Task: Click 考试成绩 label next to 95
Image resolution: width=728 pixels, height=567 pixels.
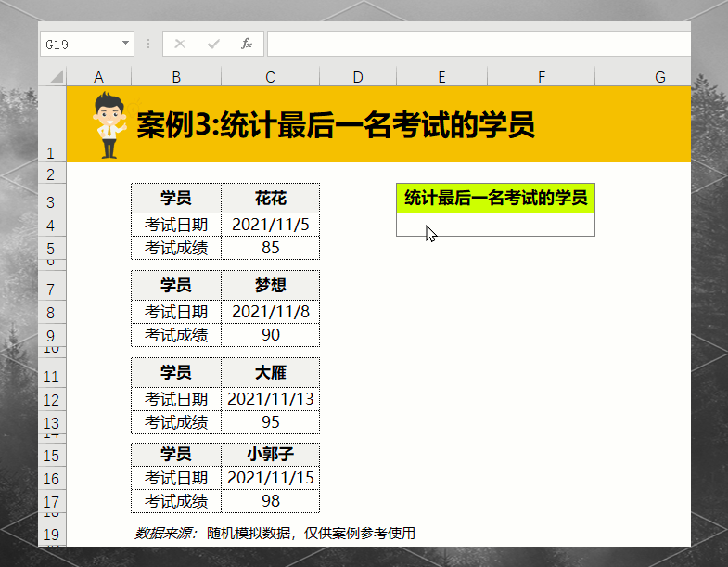Action: [x=176, y=422]
